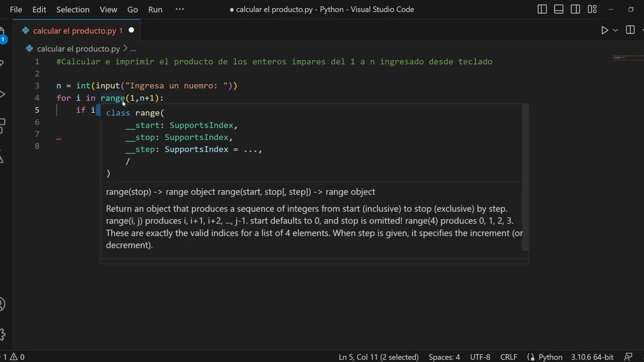Change end-of-line sequence via CRLF
The width and height of the screenshot is (644, 362).
click(509, 357)
